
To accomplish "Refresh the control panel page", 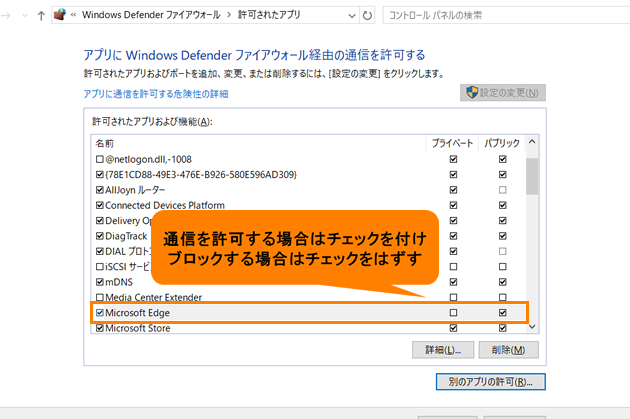I will tap(368, 16).
